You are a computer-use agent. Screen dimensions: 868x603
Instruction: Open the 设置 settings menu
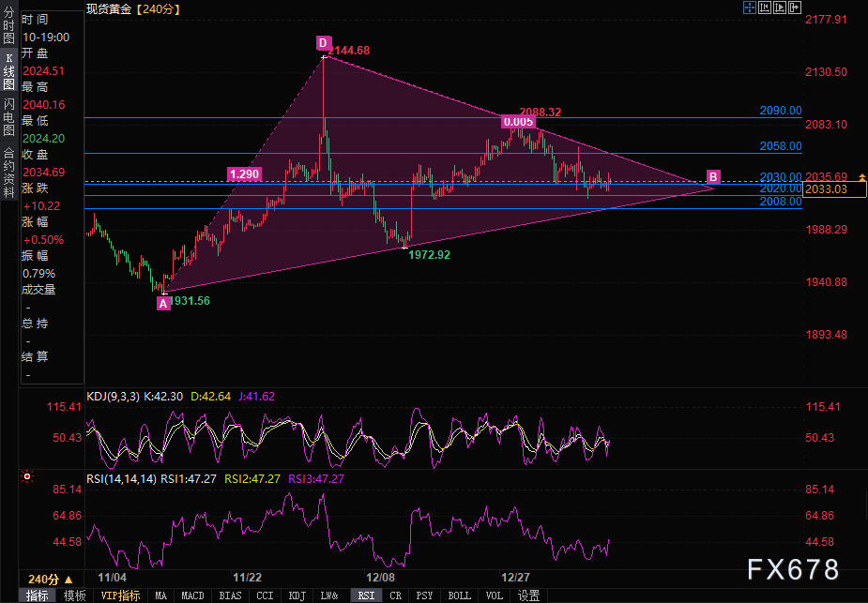tap(528, 595)
